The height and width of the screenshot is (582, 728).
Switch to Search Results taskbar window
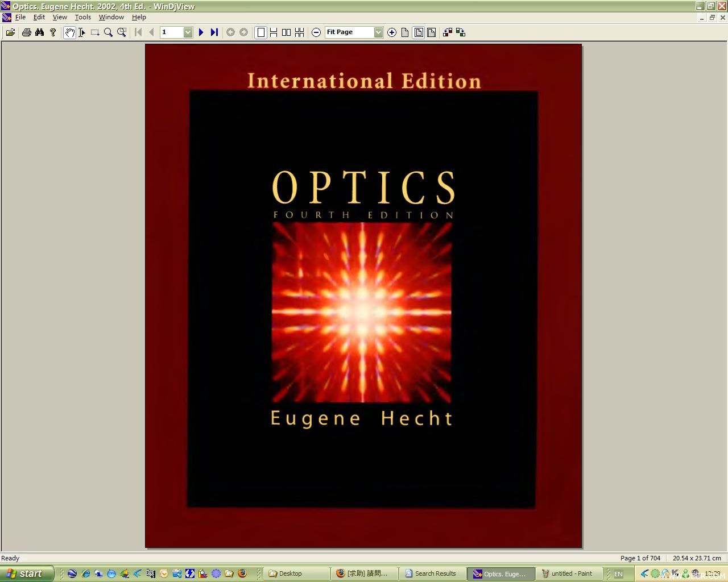coord(433,573)
